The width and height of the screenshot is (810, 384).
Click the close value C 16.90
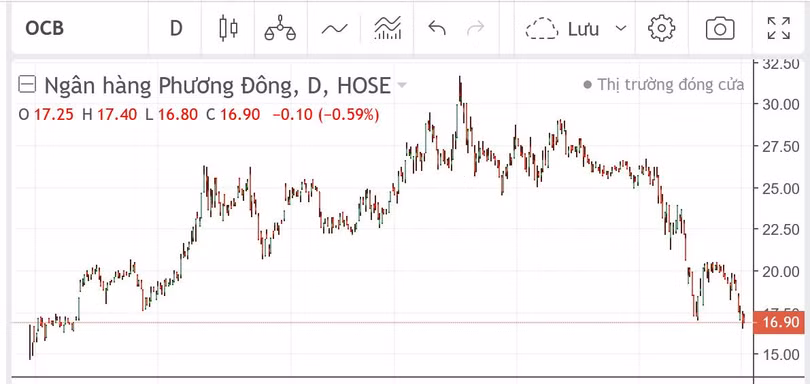tap(232, 115)
